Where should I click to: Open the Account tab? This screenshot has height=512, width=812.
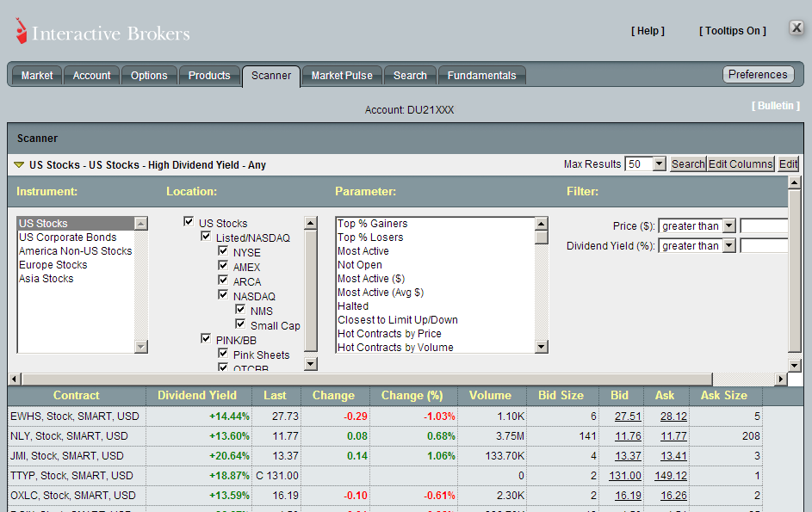click(x=91, y=76)
